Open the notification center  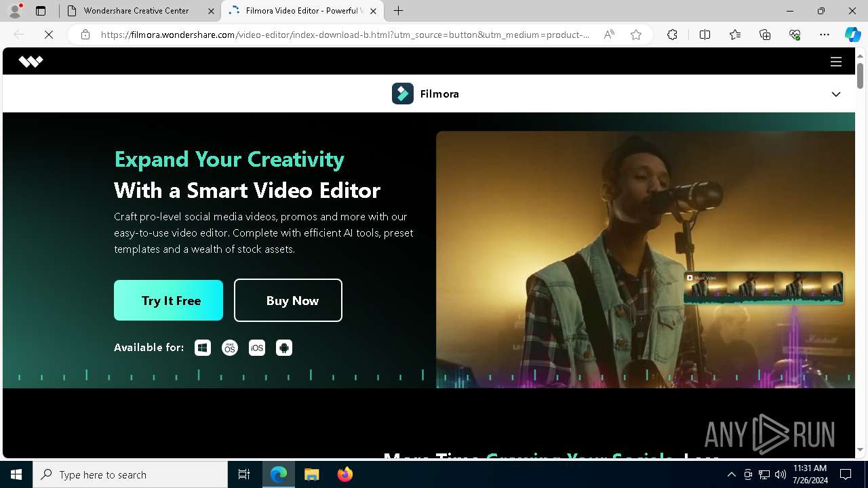[846, 474]
